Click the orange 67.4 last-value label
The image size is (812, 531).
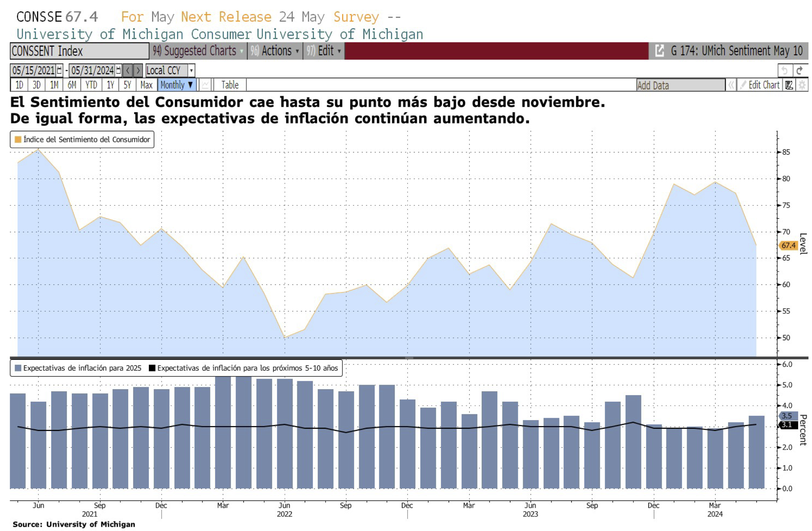pos(788,246)
